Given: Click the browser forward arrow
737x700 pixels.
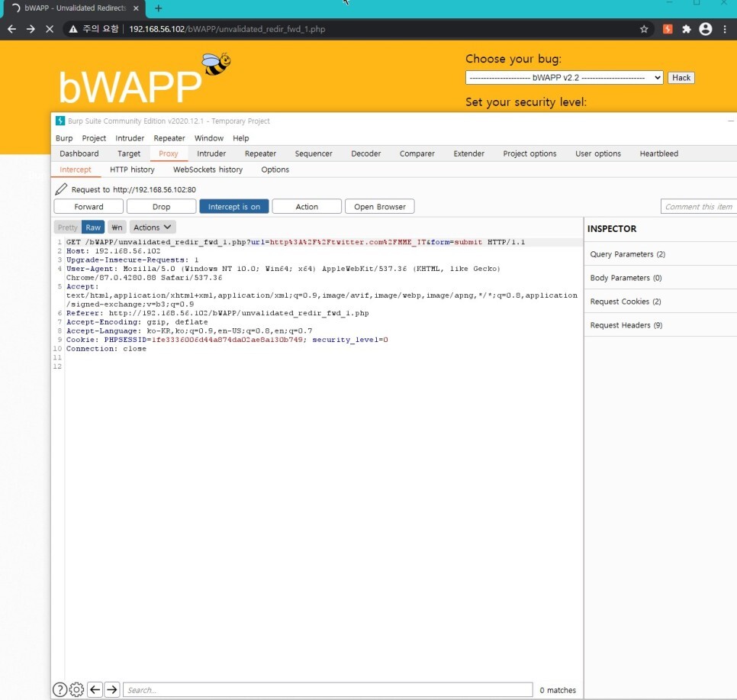Looking at the screenshot, I should click(x=31, y=29).
